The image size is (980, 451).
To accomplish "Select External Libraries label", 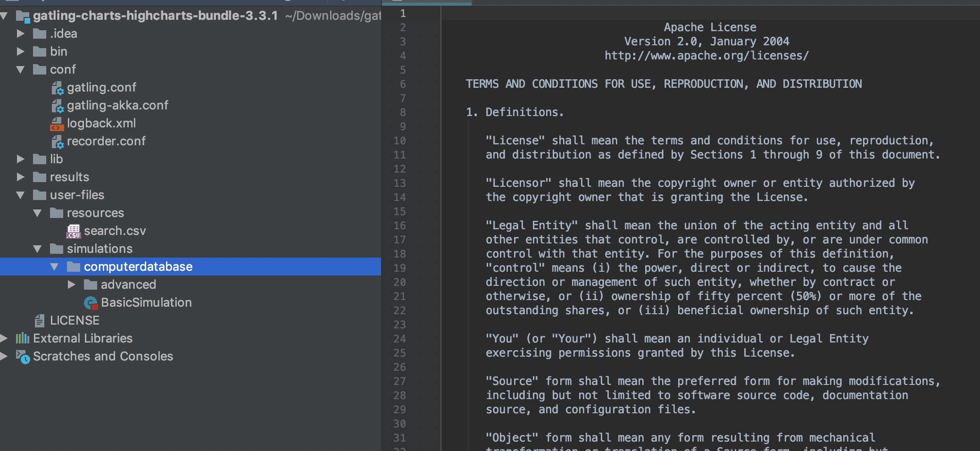I will coord(83,338).
